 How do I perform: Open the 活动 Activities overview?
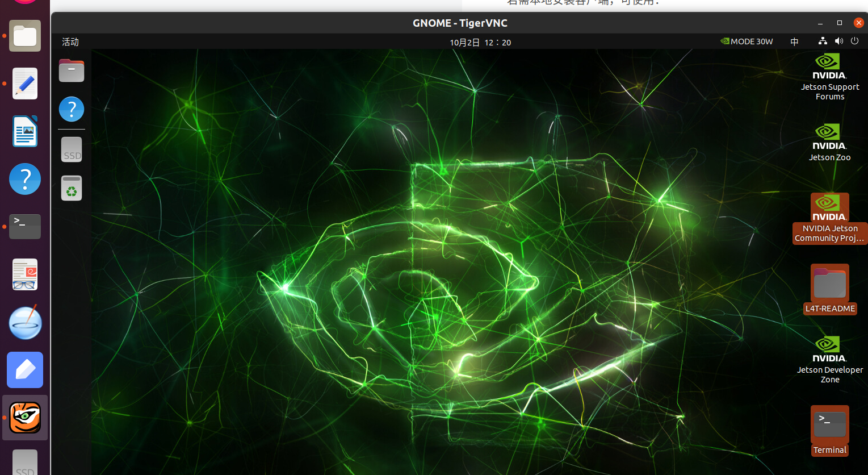coord(70,42)
